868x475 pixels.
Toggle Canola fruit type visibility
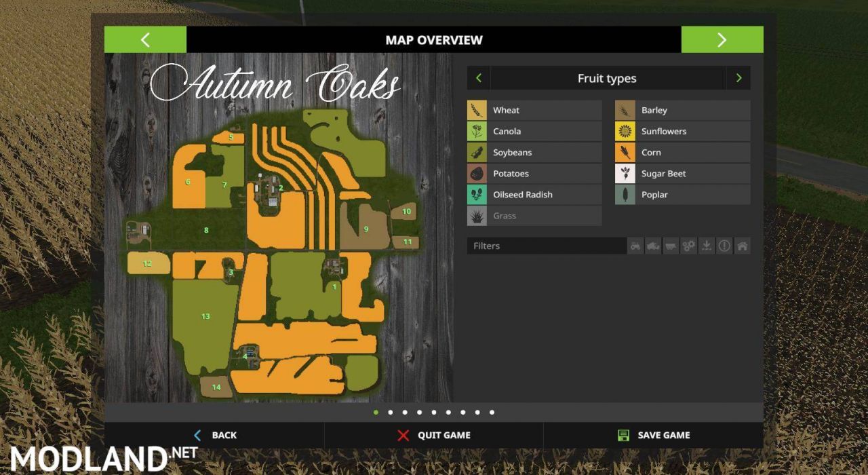coord(534,132)
